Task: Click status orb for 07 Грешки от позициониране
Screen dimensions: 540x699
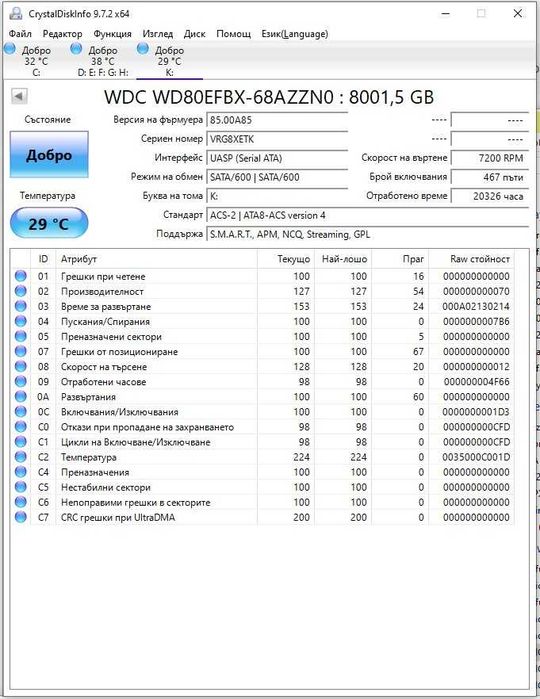Action: 21,351
